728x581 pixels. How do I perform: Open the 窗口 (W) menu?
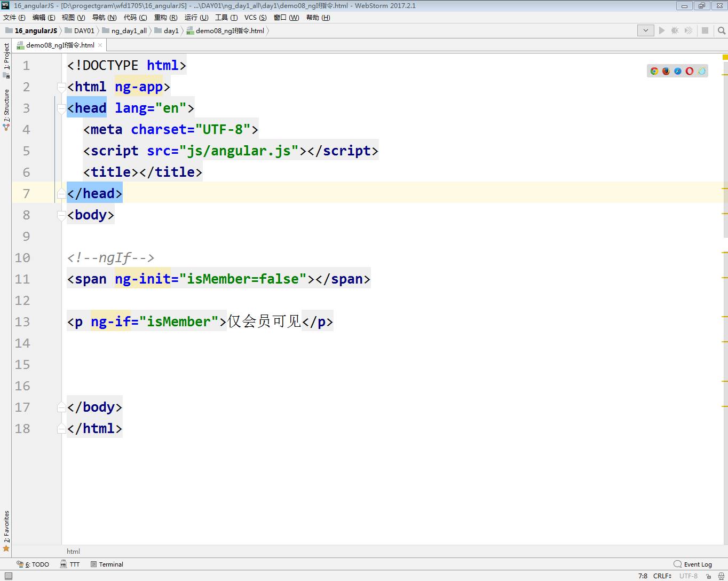tap(286, 18)
